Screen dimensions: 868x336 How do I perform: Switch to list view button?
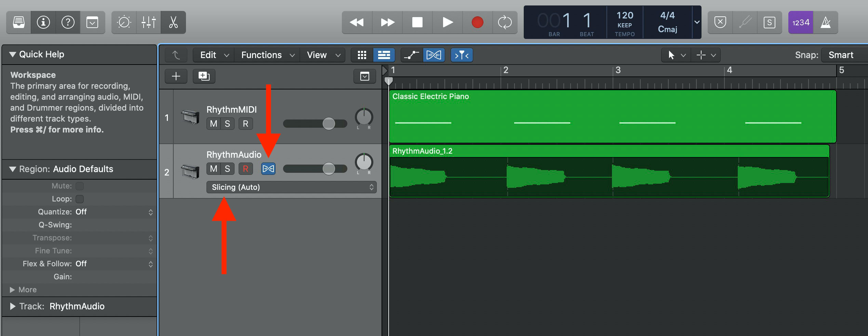384,55
